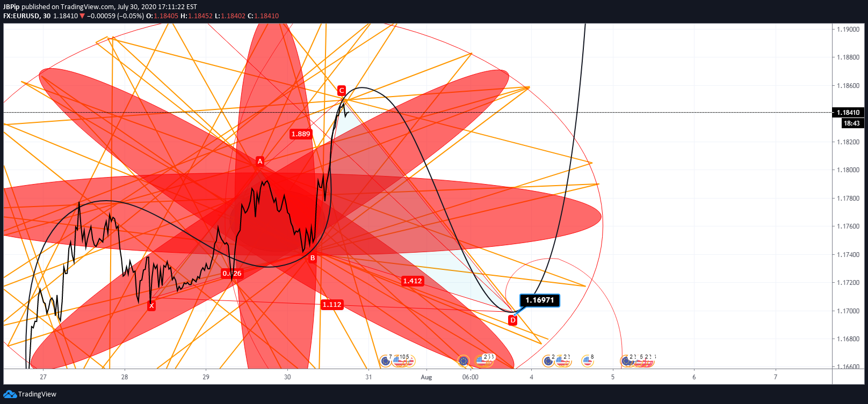868x404 pixels.
Task: Click the Aug label on time axis
Action: pyautogui.click(x=426, y=377)
